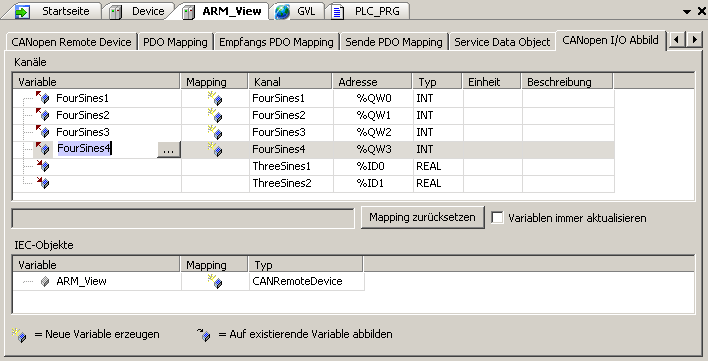Click the ARM_View tab device icon

(188, 12)
